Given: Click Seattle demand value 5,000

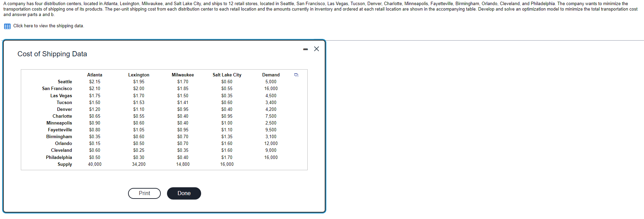Looking at the screenshot, I should tap(271, 82).
